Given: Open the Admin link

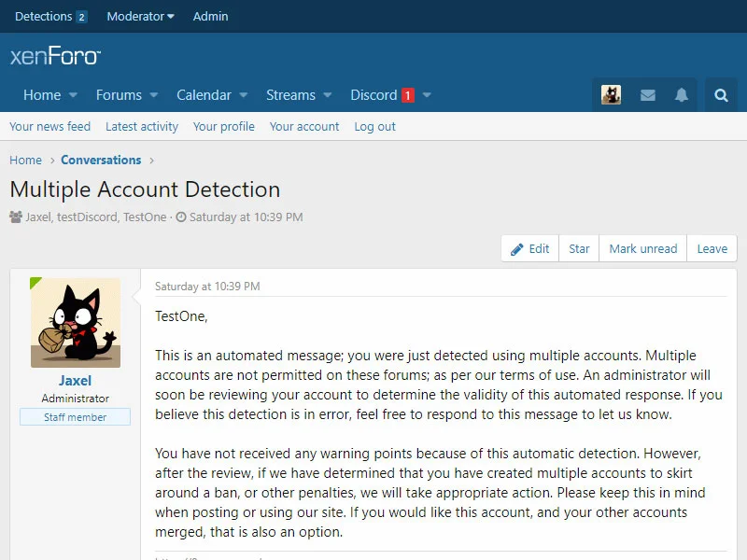Looking at the screenshot, I should click(x=210, y=16).
